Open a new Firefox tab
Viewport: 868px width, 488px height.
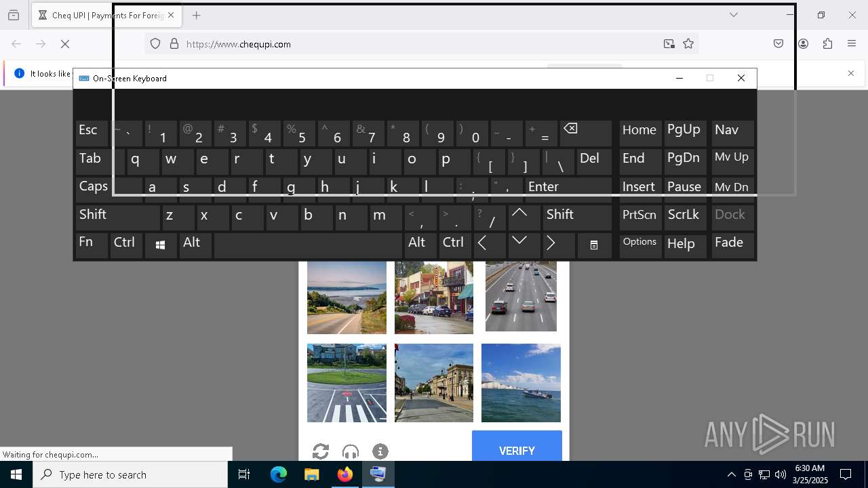197,15
